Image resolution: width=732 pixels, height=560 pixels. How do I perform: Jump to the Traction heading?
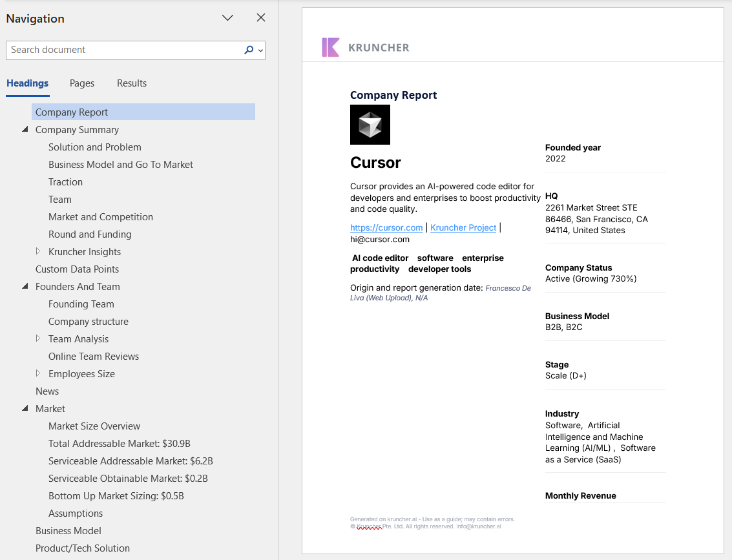(65, 182)
